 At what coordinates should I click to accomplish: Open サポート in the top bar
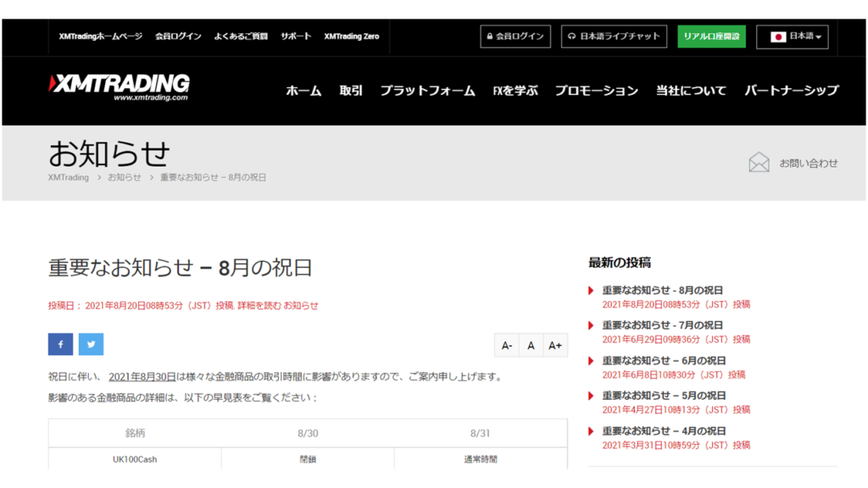tap(296, 36)
